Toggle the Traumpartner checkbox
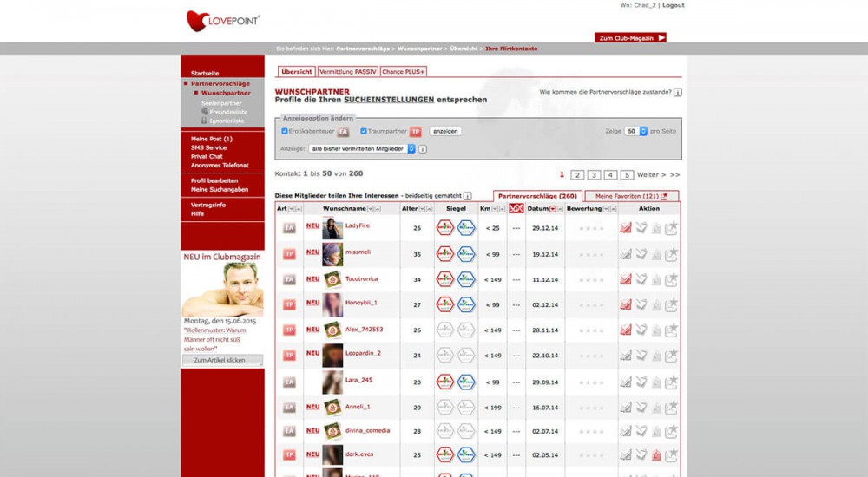The image size is (868, 477). coord(363,131)
